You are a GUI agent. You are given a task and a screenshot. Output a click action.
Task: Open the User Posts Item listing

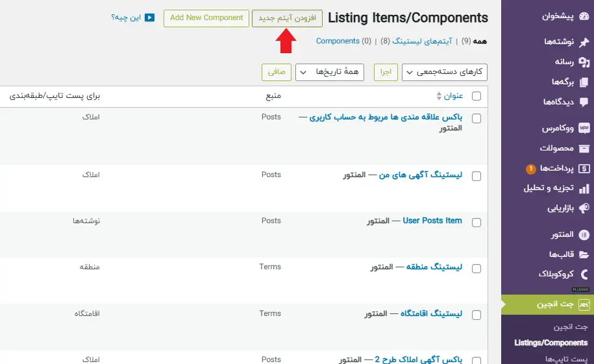click(x=432, y=221)
